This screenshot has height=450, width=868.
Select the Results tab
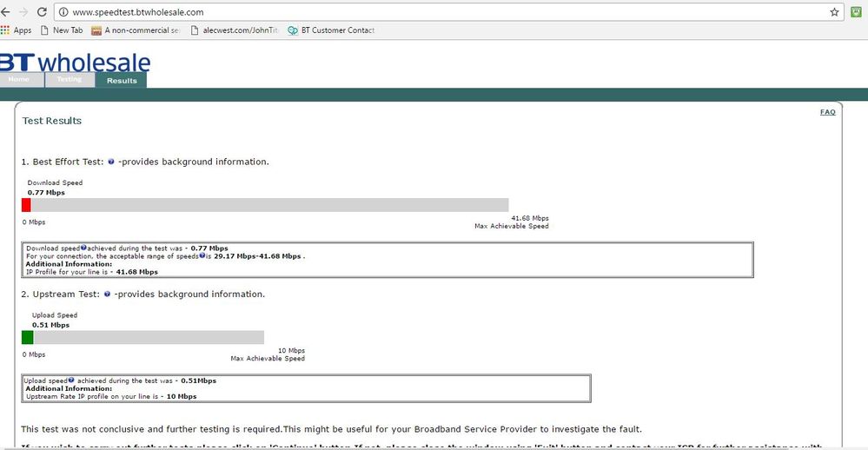coord(122,80)
